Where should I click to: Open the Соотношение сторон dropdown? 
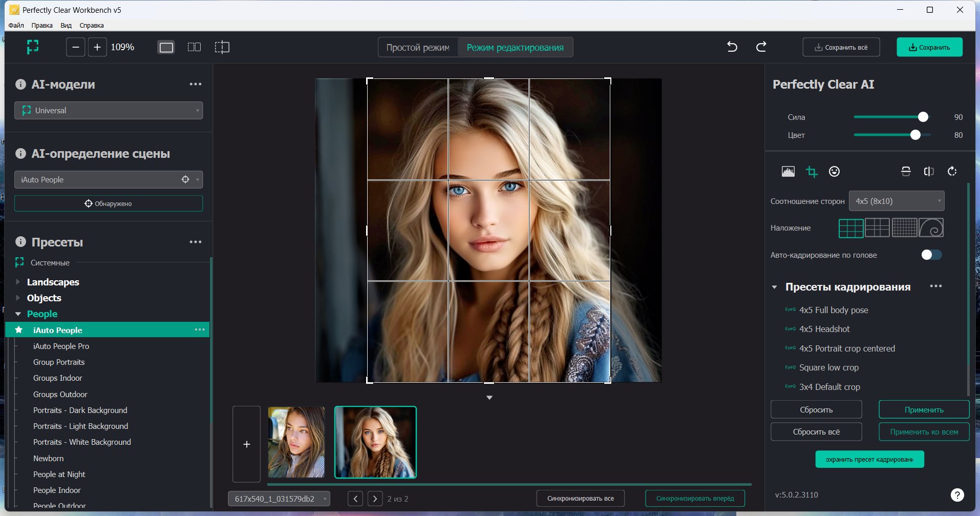pyautogui.click(x=897, y=201)
